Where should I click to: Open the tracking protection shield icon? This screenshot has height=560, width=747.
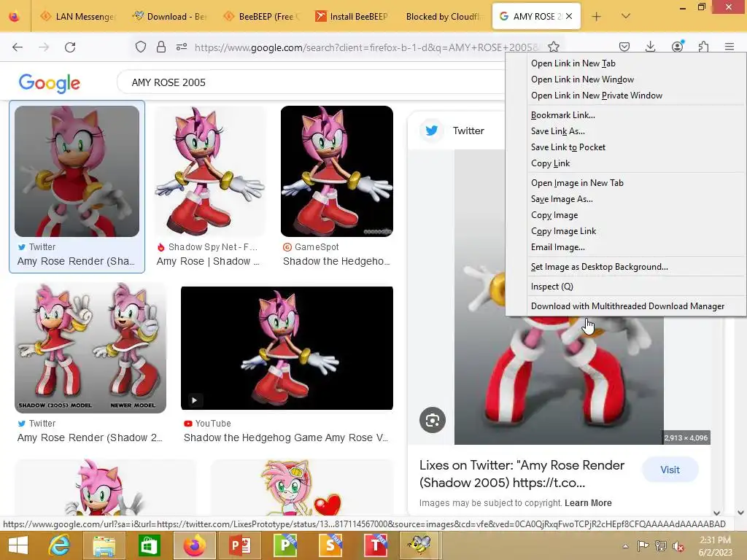pyautogui.click(x=141, y=47)
